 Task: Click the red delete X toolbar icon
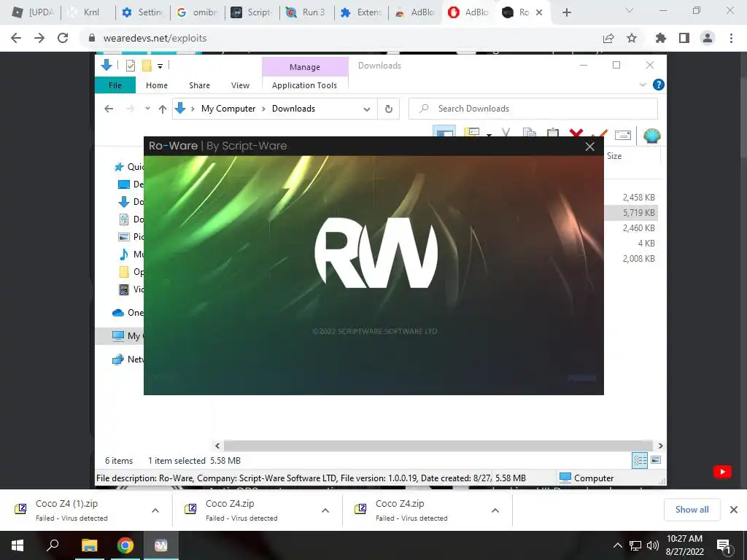click(x=576, y=134)
